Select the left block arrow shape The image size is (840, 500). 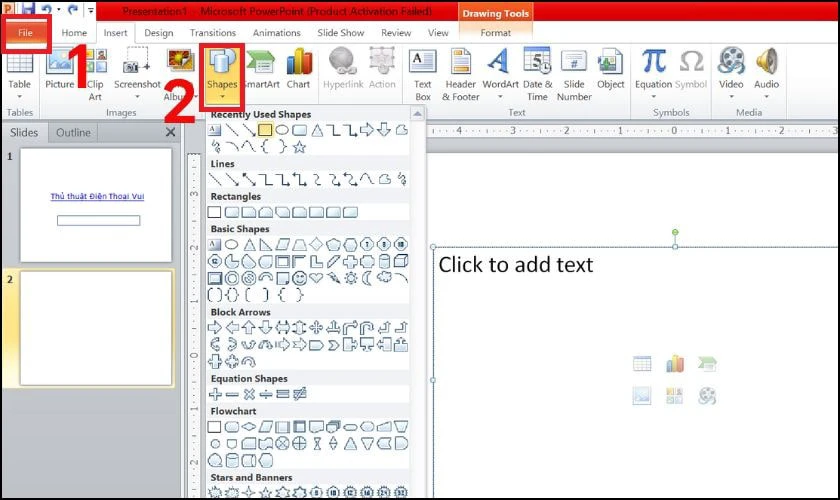[231, 327]
